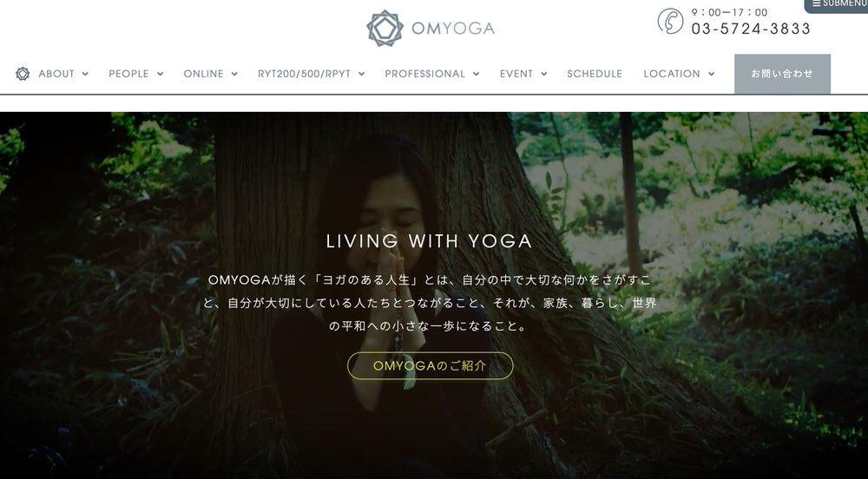Expand the EVENT dropdown chevron

pos(544,74)
